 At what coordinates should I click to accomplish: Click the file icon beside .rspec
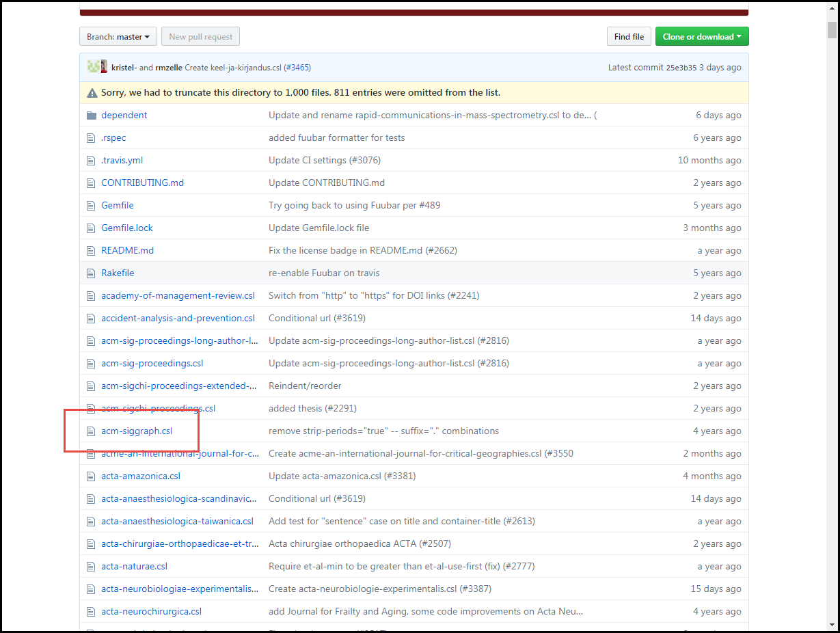tap(91, 137)
